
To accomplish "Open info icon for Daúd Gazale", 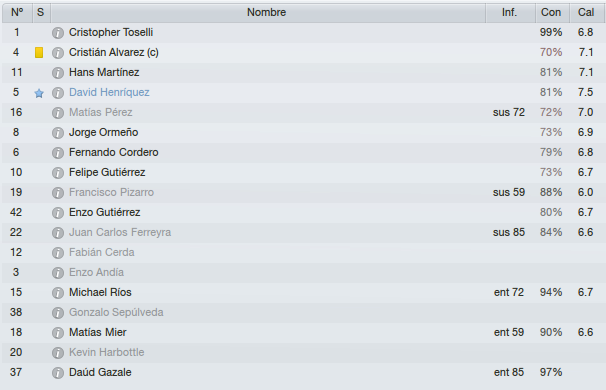I will pos(58,373).
